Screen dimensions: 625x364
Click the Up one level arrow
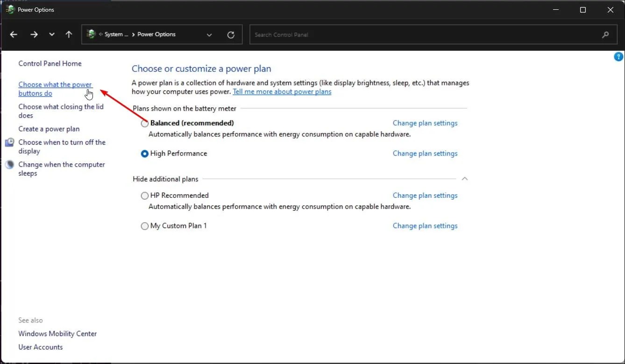pyautogui.click(x=69, y=34)
